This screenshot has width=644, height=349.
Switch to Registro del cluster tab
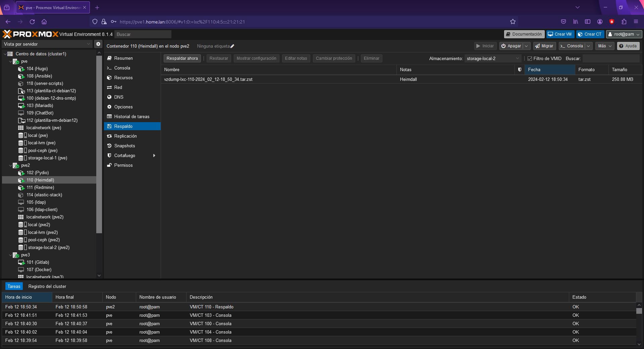[47, 286]
